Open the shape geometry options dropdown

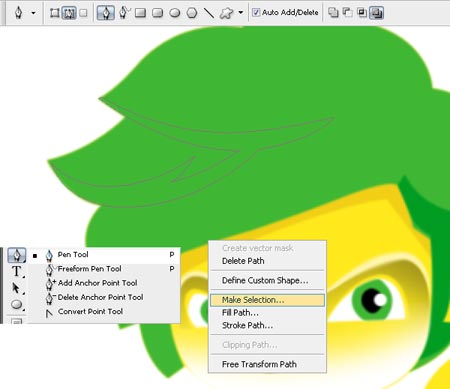pyautogui.click(x=241, y=13)
